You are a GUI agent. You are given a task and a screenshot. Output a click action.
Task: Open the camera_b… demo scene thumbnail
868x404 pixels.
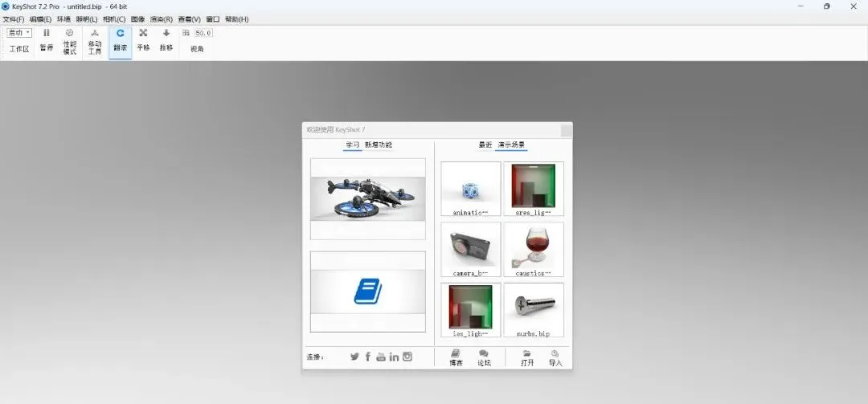(471, 250)
